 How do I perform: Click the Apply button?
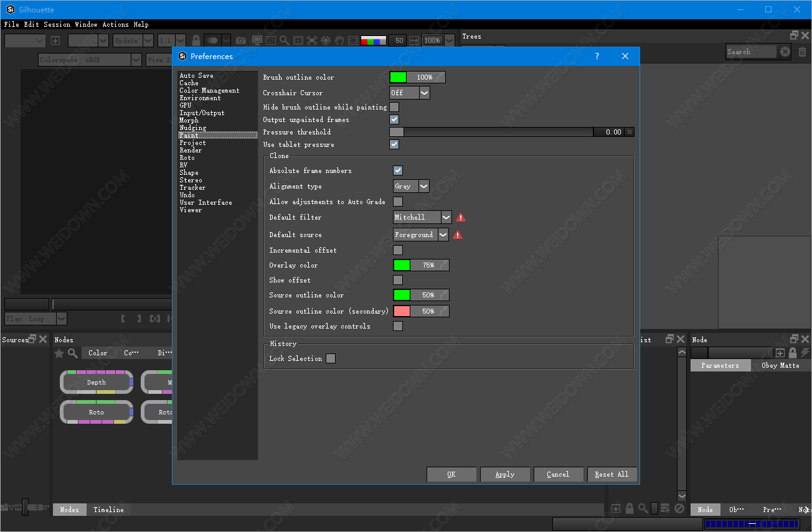click(x=505, y=474)
